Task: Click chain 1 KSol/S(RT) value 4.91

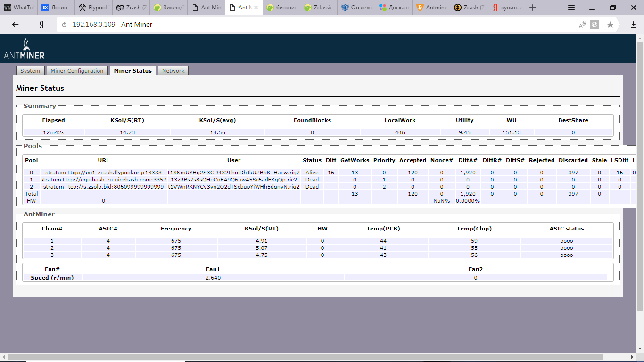Action: tap(261, 241)
